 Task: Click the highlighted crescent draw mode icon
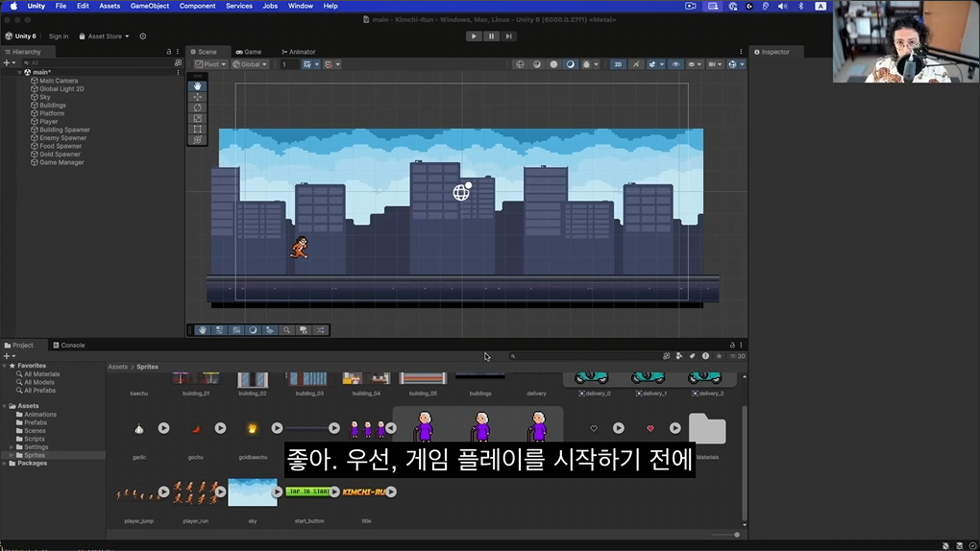(570, 64)
